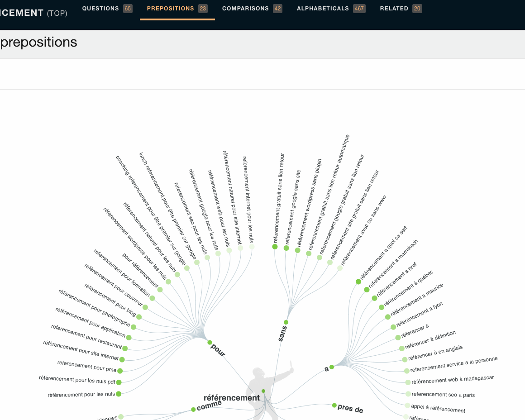525x420 pixels.
Task: Click green dot beside 'référencement pour les nuls pdf'
Action: coord(119,382)
